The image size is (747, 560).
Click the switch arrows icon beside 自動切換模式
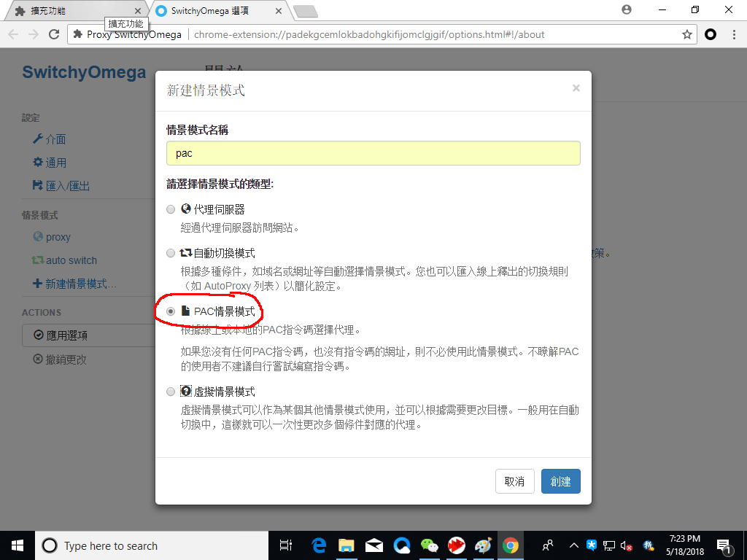[186, 253]
